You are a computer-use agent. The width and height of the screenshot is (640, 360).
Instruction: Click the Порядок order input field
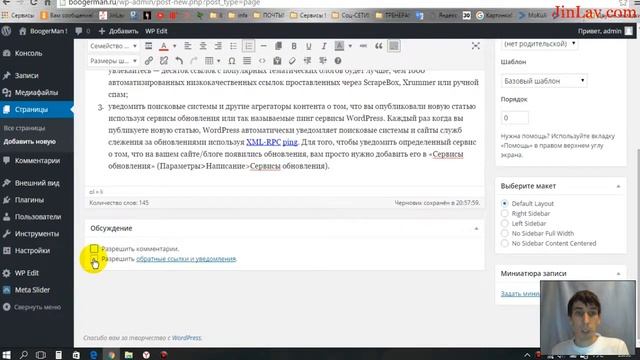(514, 118)
